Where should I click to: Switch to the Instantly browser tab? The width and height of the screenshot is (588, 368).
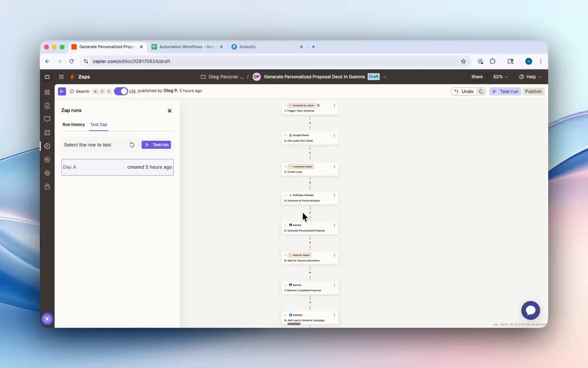tap(266, 47)
